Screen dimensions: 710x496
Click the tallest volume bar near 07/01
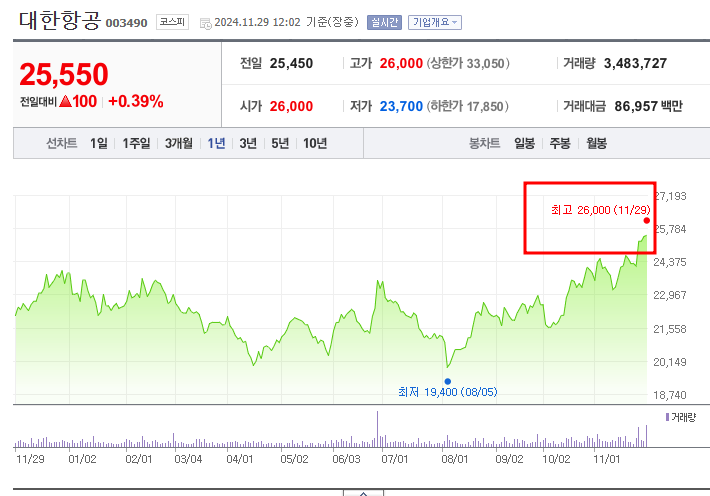pos(377,429)
